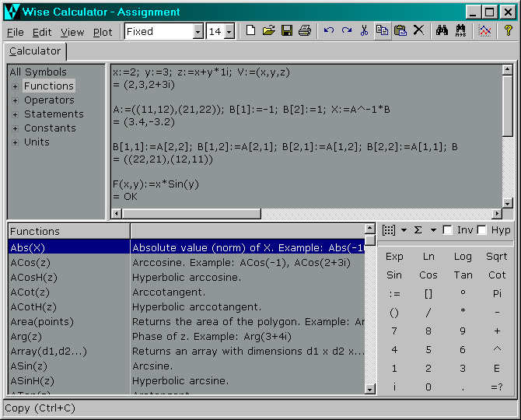Select the All Symbols tree root

click(38, 72)
